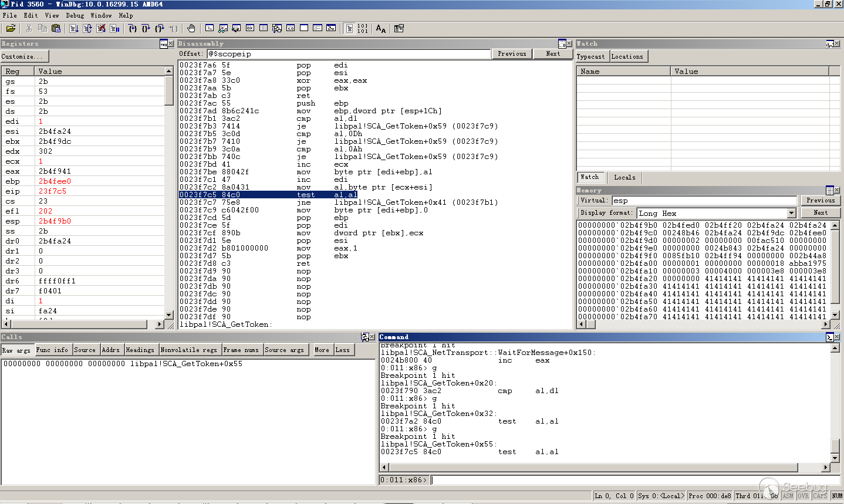Open the Registers panel's title-bar menu icon

point(163,44)
